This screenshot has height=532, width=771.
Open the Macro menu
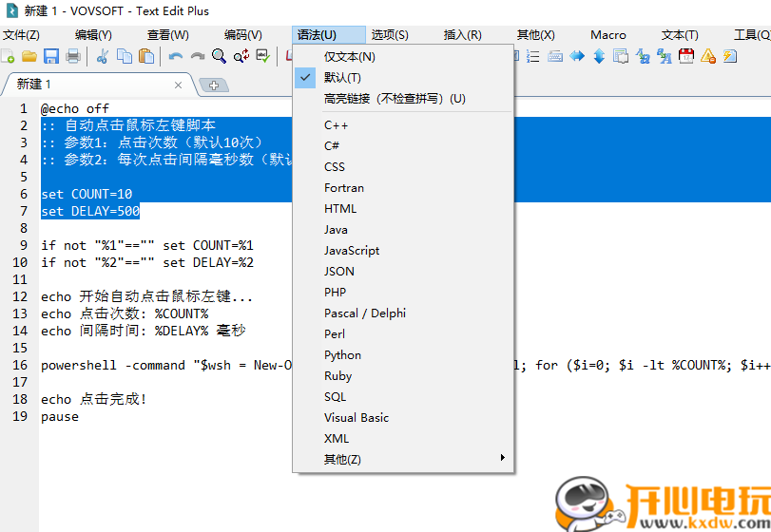click(608, 35)
